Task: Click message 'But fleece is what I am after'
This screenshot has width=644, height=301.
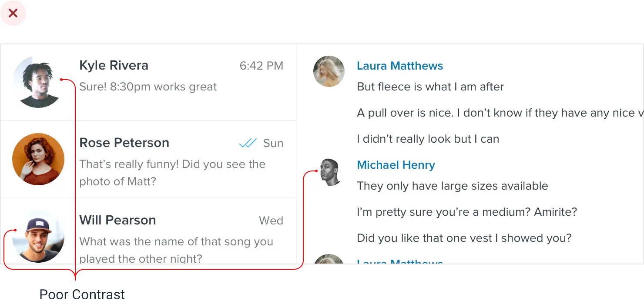Action: click(x=430, y=87)
